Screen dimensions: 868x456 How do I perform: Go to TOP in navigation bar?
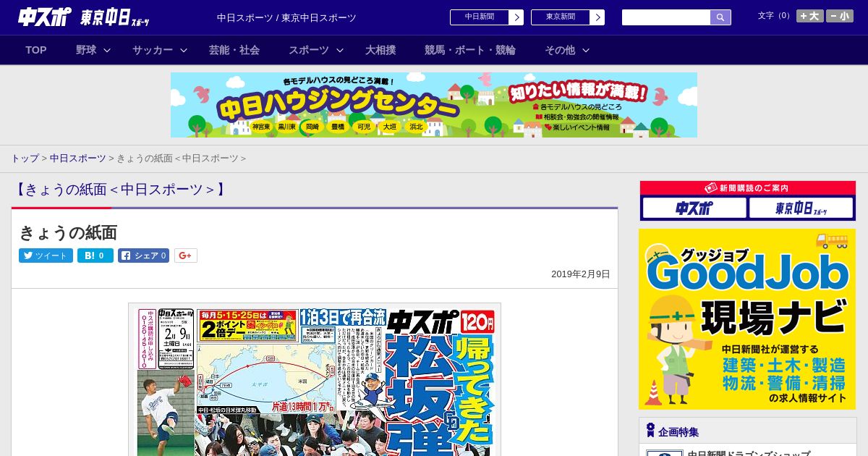[x=36, y=50]
